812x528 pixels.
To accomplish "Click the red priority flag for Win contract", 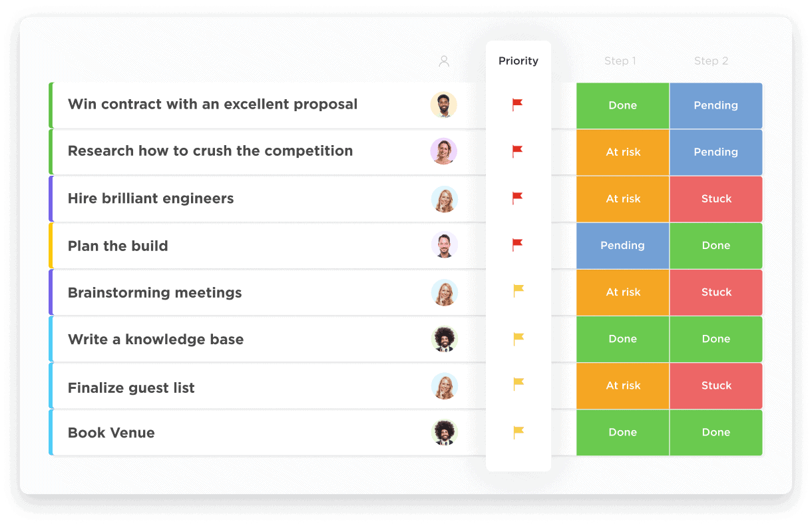I will [x=517, y=105].
